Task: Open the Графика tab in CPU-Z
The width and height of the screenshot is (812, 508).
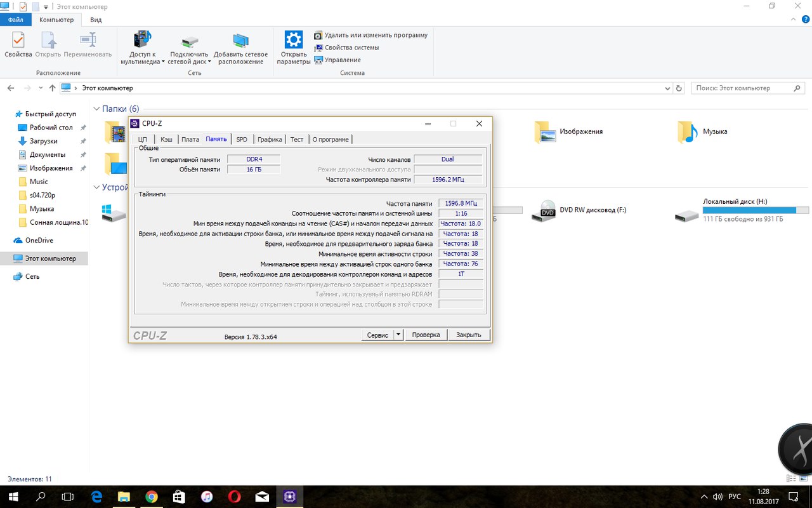Action: click(x=270, y=139)
